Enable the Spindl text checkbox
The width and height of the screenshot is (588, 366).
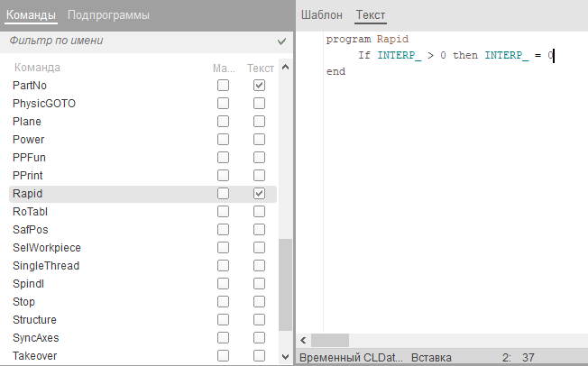260,284
